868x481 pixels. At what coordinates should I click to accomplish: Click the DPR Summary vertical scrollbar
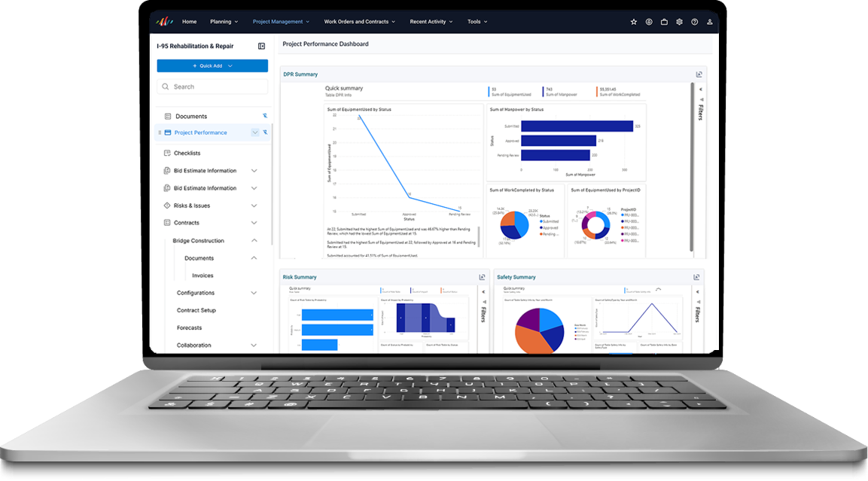(692, 166)
